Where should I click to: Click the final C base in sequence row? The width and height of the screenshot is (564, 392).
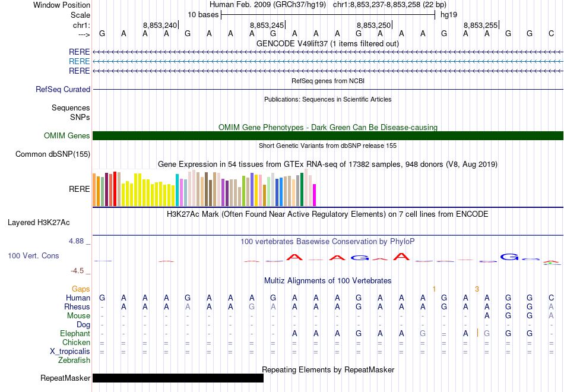click(x=551, y=33)
